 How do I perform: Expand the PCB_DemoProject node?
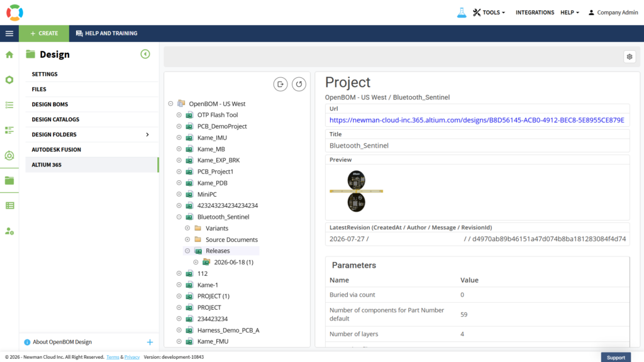(x=179, y=126)
